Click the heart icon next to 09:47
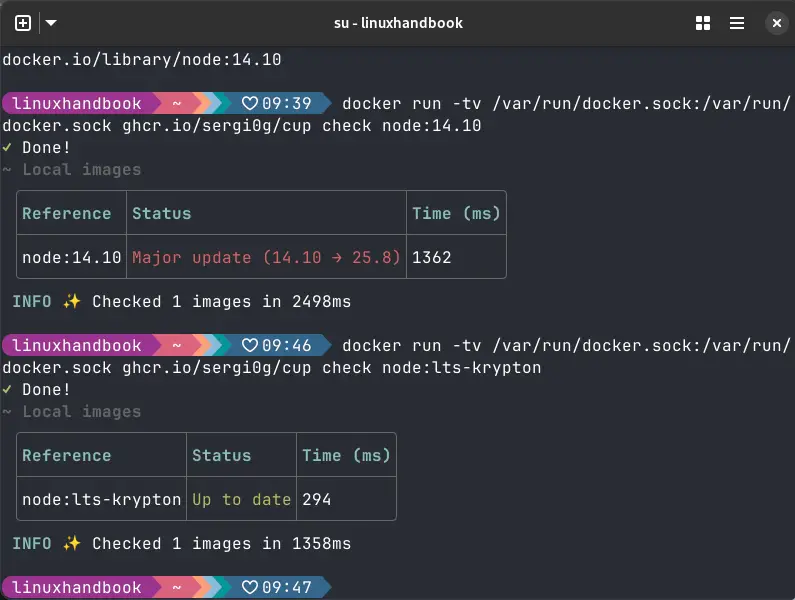795x600 pixels. click(250, 587)
